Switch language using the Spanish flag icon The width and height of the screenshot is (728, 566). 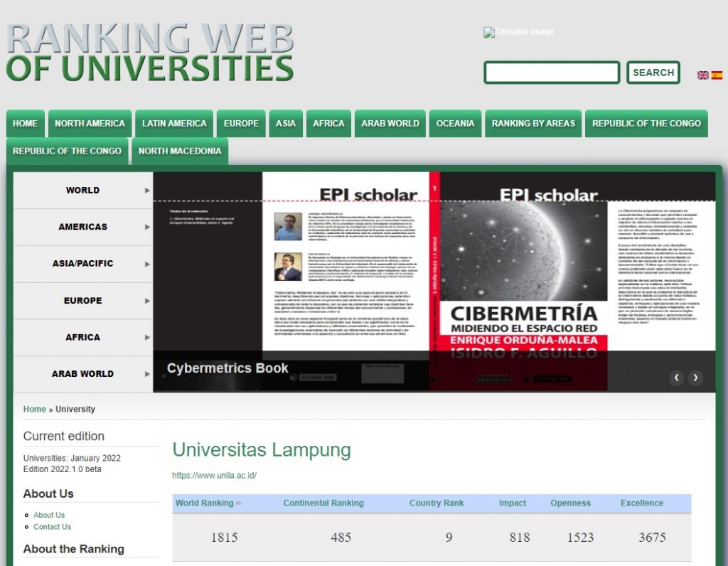coord(717,75)
